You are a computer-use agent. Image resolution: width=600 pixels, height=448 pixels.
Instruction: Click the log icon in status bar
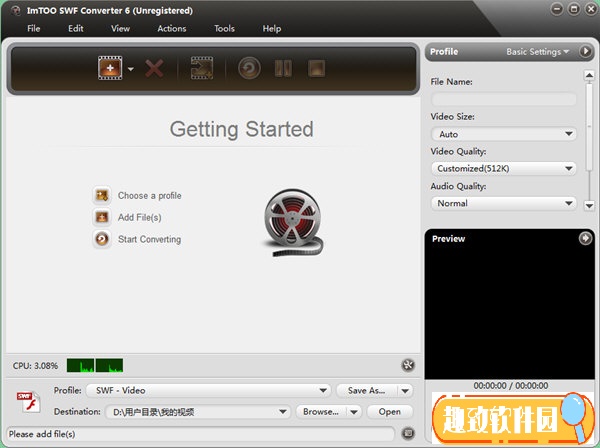point(408,433)
